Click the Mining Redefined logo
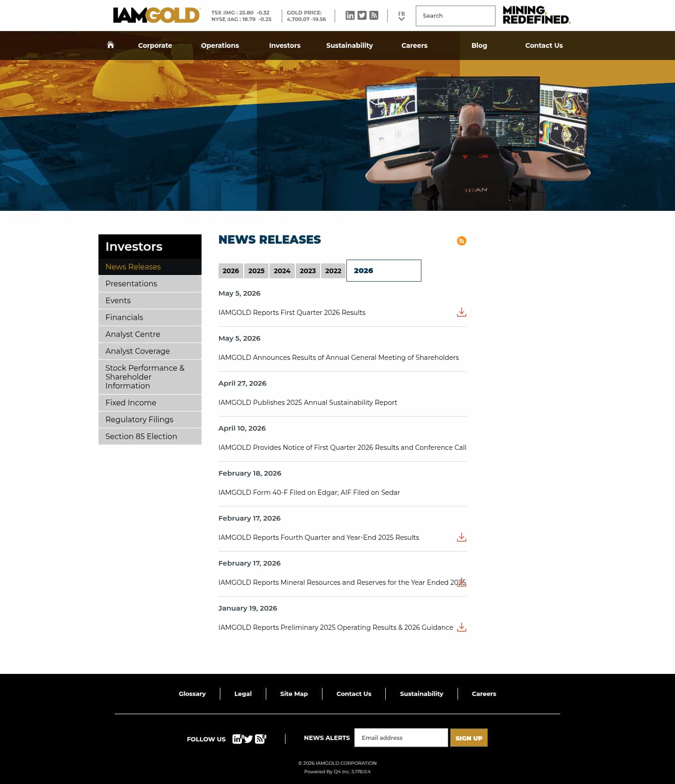This screenshot has height=784, width=675. [x=537, y=15]
